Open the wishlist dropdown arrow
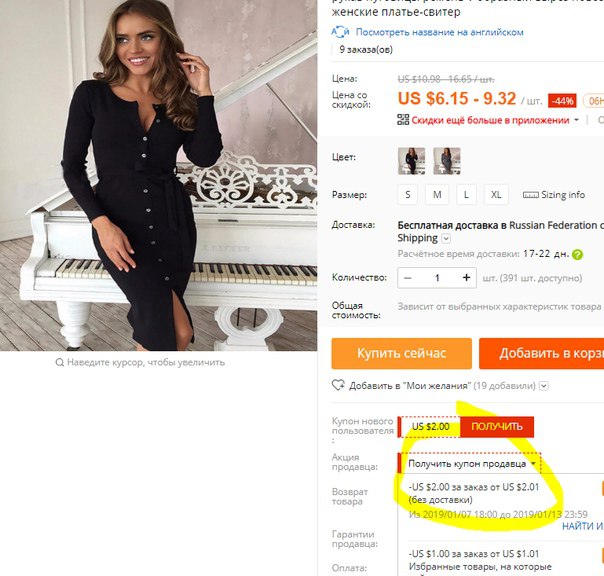 tap(544, 386)
